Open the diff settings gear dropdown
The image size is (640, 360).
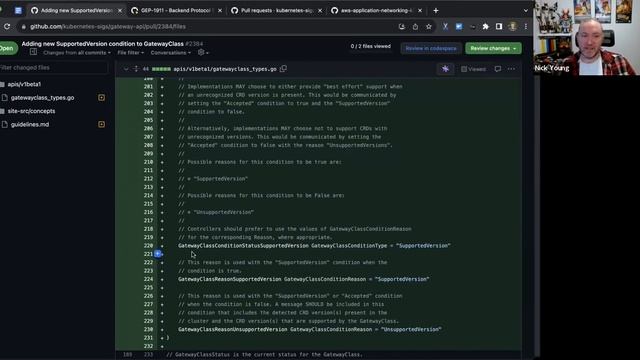(203, 53)
